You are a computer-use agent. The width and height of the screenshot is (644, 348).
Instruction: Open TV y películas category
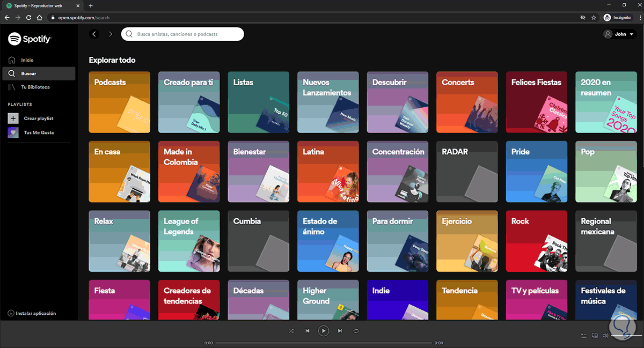point(537,300)
